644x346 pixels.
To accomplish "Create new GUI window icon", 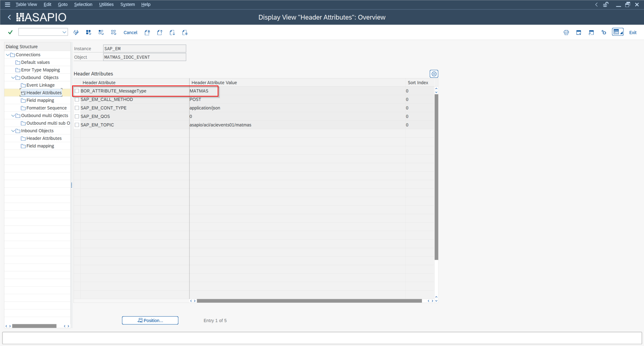I will [x=579, y=33].
